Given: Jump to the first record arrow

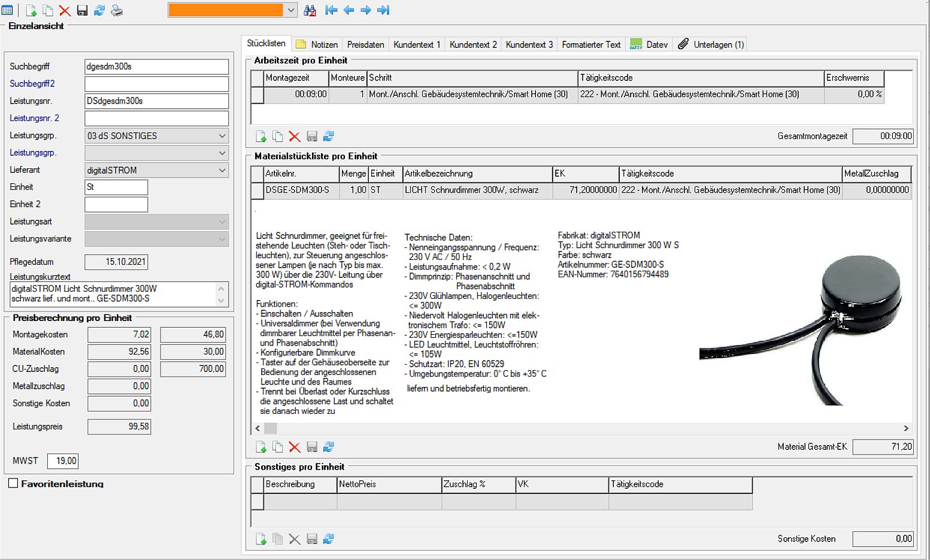Looking at the screenshot, I should click(331, 10).
